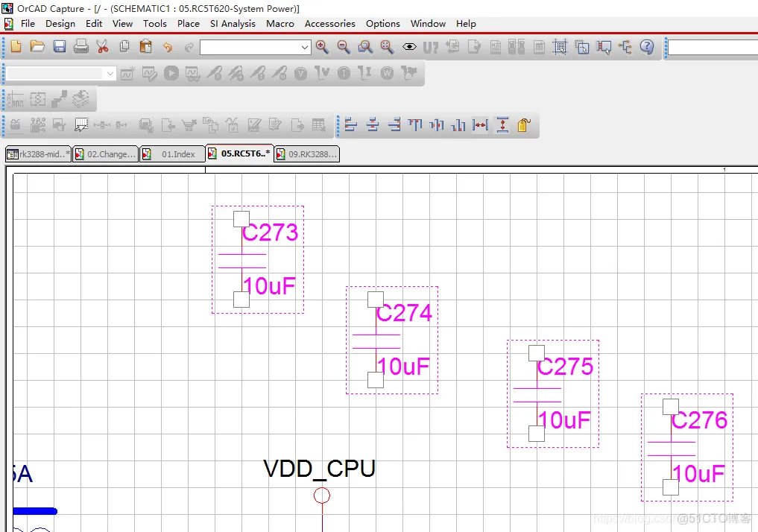Expand the simulation profile dropdown
Image resolution: width=758 pixels, height=532 pixels.
pyautogui.click(x=110, y=74)
